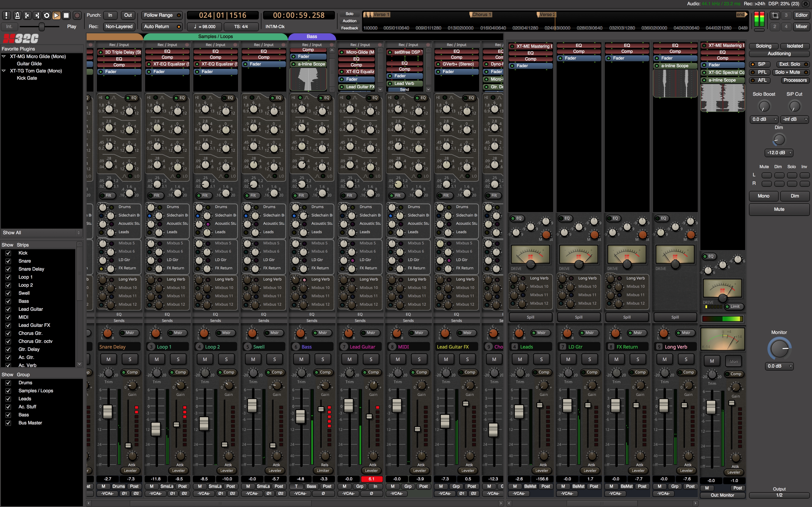Toggle Solo on the MIDI channel strip
Image resolution: width=812 pixels, height=507 pixels.
coord(419,359)
